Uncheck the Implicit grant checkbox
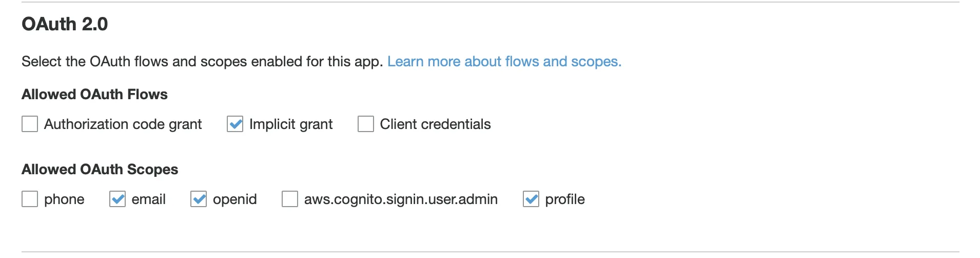This screenshot has width=980, height=258. pyautogui.click(x=235, y=124)
